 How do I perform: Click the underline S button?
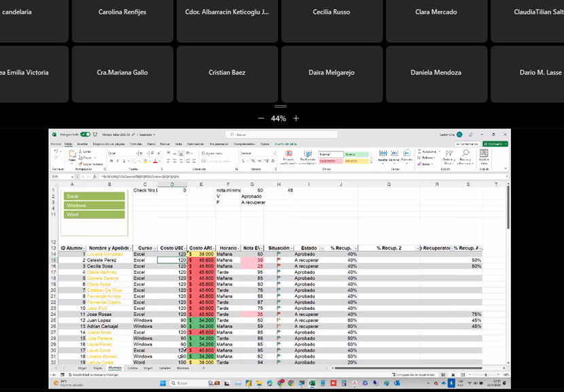(124, 161)
